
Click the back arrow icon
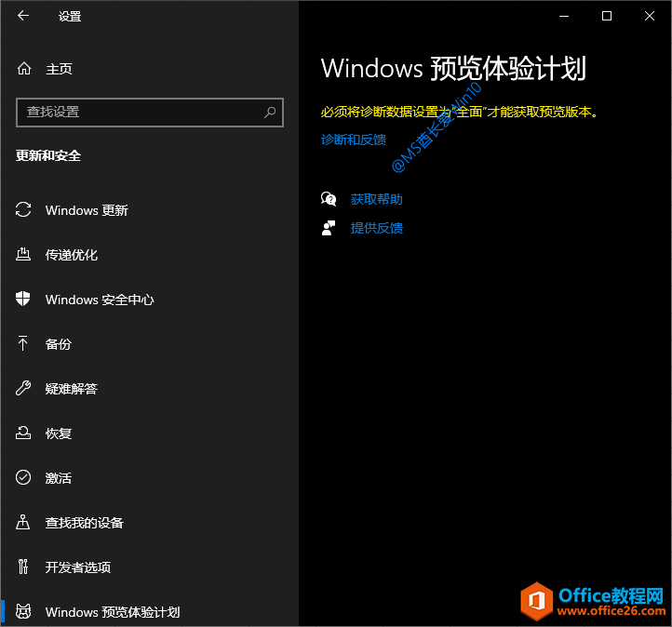[23, 16]
